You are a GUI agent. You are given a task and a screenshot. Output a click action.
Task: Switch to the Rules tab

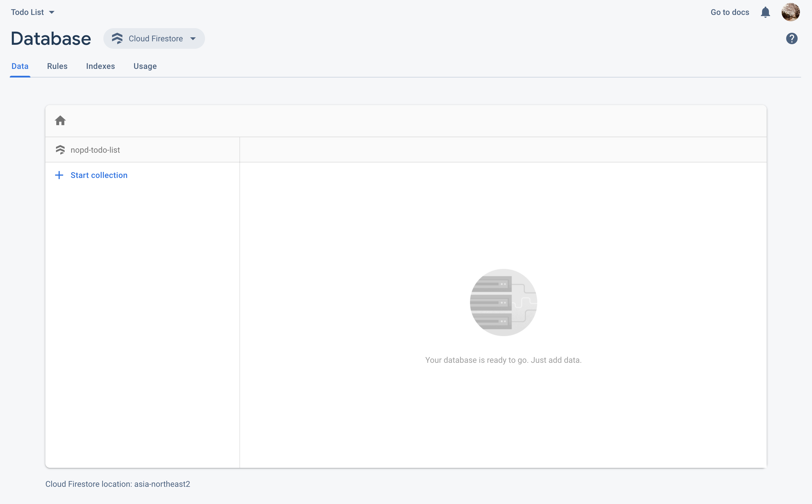tap(57, 66)
